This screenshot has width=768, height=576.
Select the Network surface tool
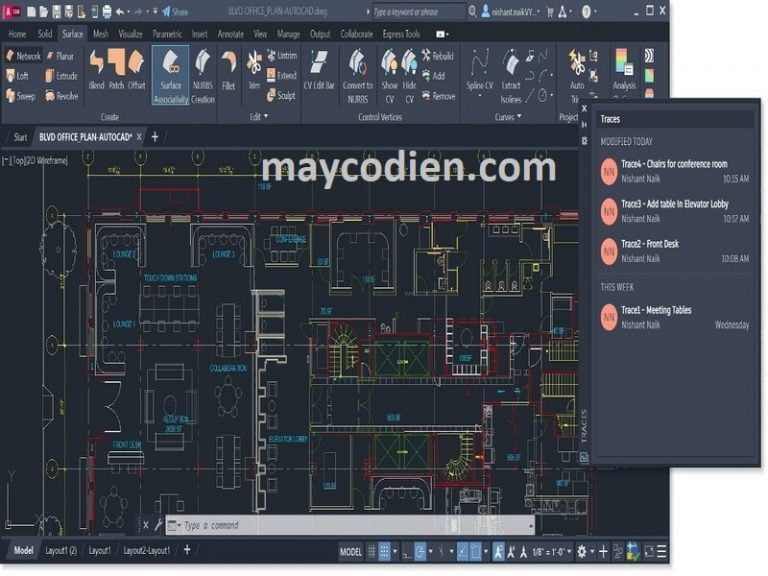[23, 56]
